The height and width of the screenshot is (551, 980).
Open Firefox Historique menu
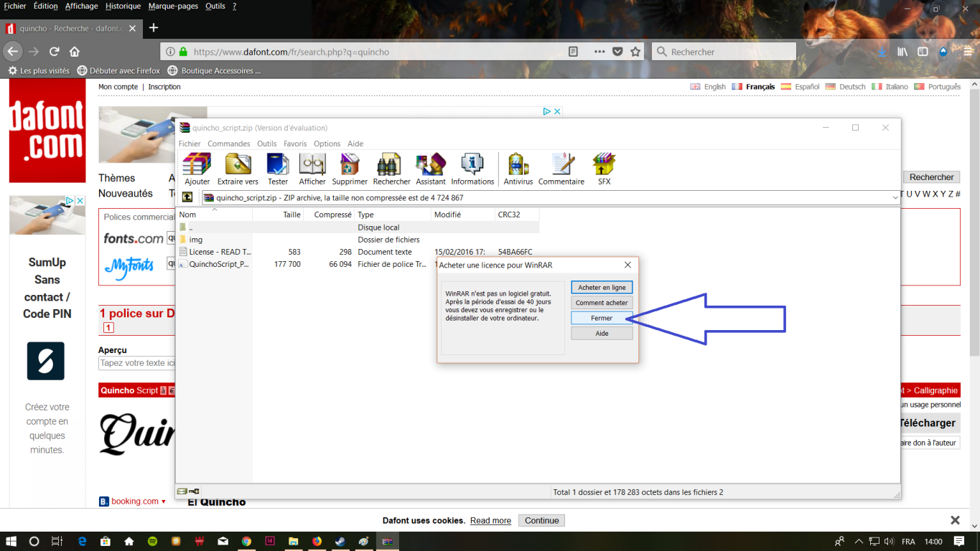pos(123,6)
